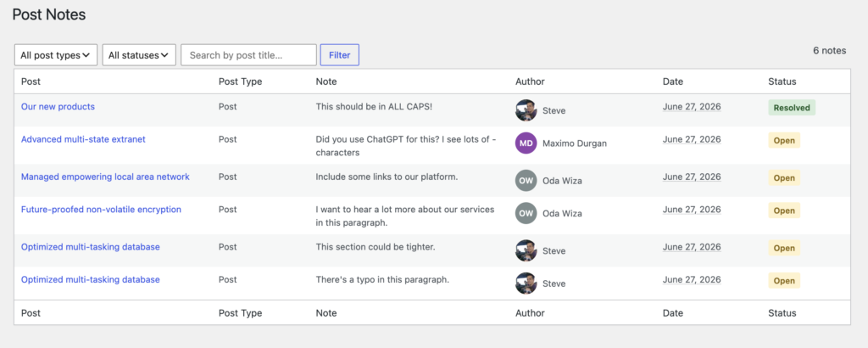Click the top Post column header
The height and width of the screenshot is (348, 868).
pyautogui.click(x=31, y=81)
